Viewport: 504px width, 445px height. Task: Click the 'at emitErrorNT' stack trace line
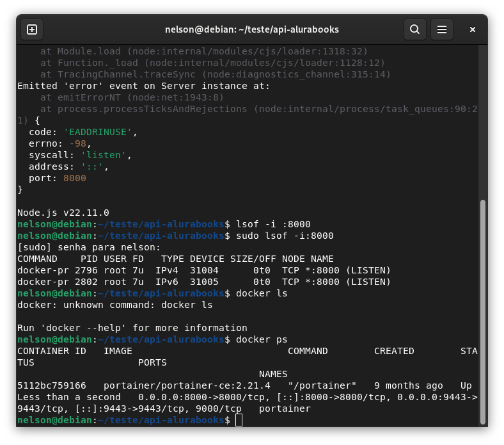coord(132,97)
